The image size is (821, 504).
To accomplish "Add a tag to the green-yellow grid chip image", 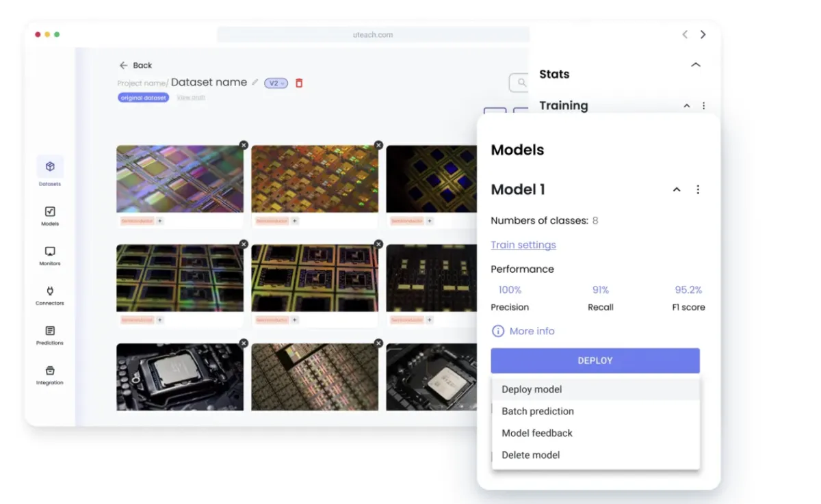I will click(160, 319).
